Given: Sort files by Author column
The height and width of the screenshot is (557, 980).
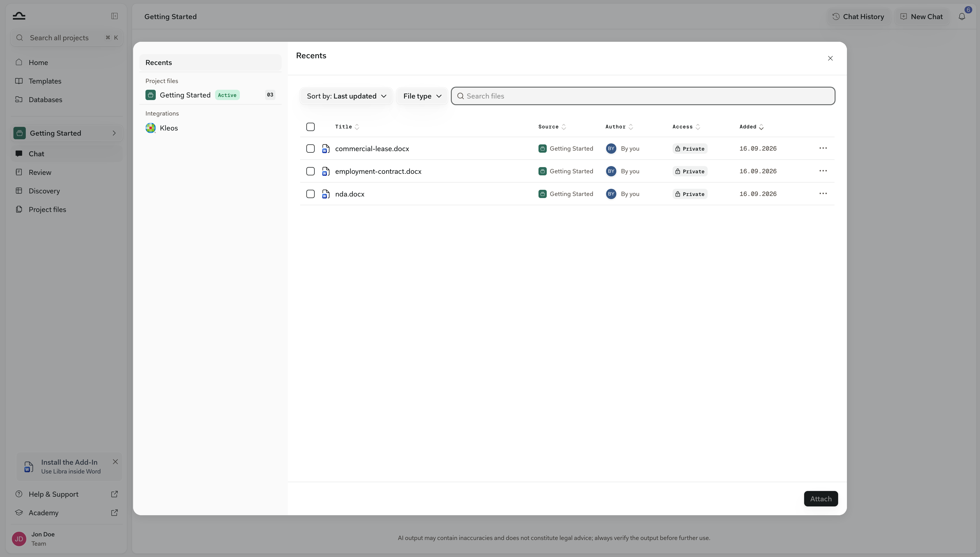Looking at the screenshot, I should 619,127.
